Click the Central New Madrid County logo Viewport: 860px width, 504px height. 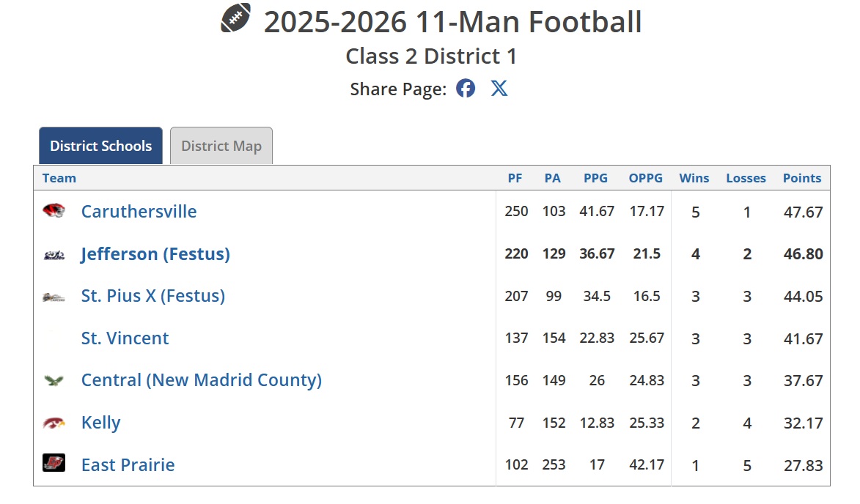(54, 380)
